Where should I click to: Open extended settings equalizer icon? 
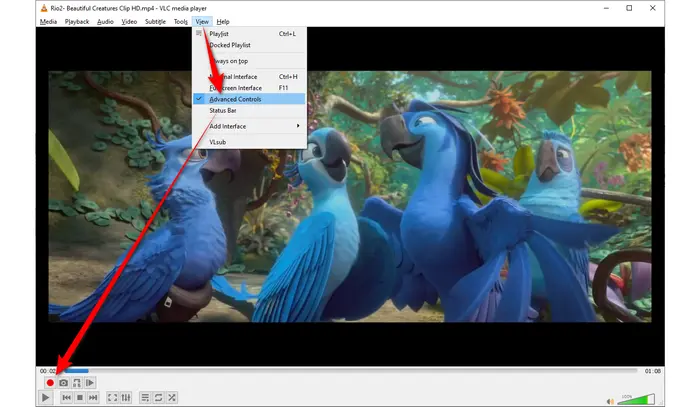(126, 398)
